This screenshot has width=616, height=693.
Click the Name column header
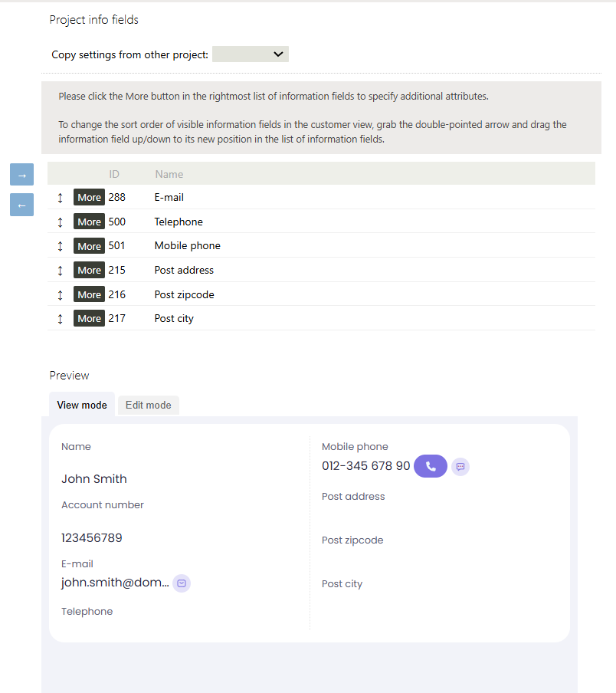[x=169, y=174]
